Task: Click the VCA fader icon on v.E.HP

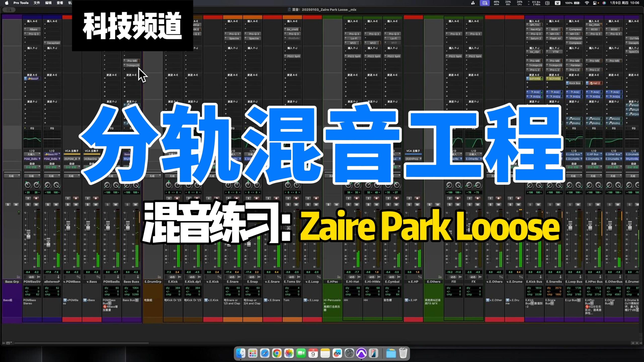Action: (420, 277)
